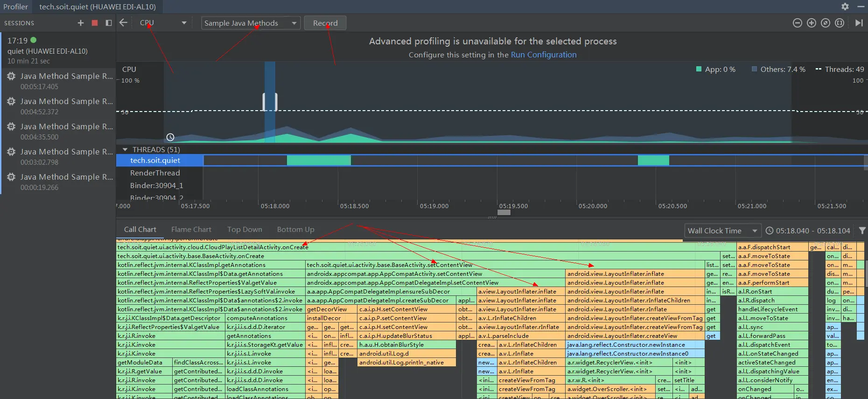Stop the current session with red square
The width and height of the screenshot is (868, 399).
(x=95, y=23)
